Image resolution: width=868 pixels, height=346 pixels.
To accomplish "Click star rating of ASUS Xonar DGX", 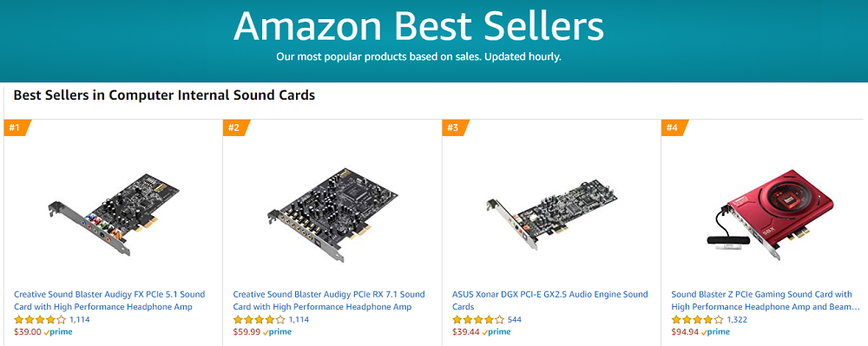I will click(x=478, y=319).
